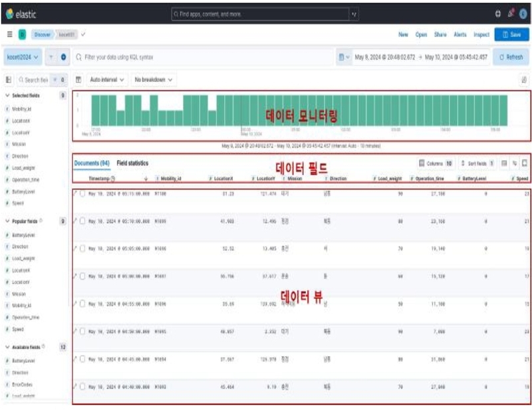Open the Share menu
The image size is (532, 410).
[440, 35]
